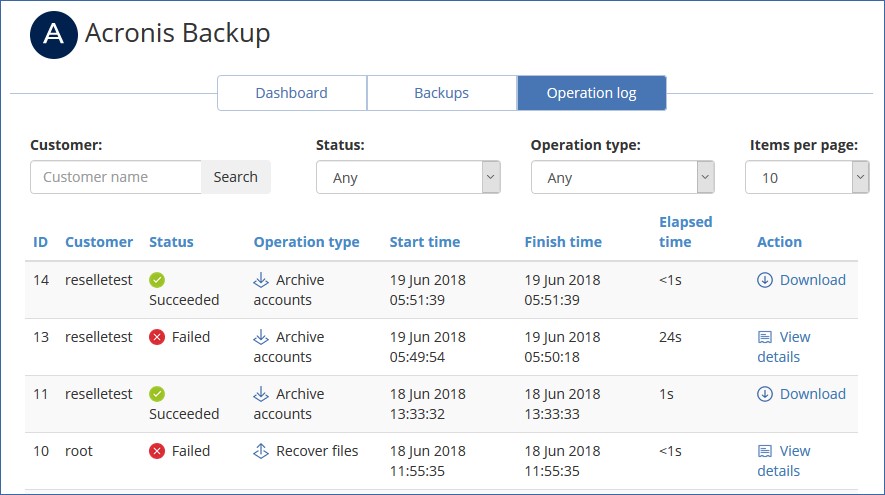Click customer 'reselletest' in row 11
The width and height of the screenshot is (885, 495).
pos(99,394)
